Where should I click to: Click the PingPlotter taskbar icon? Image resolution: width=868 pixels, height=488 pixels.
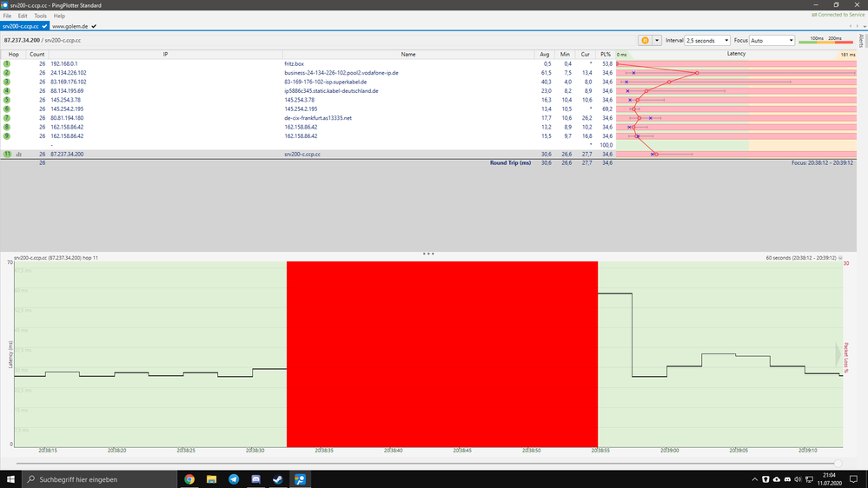point(300,479)
